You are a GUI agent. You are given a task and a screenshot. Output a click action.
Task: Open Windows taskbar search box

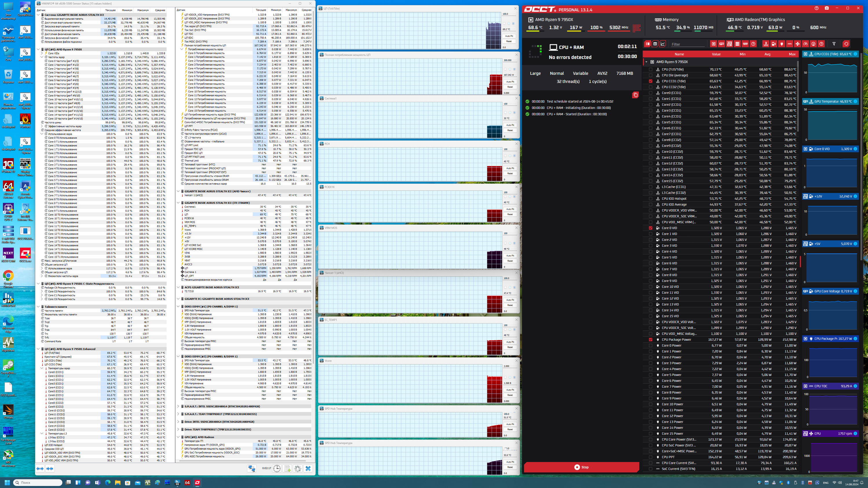[x=38, y=483]
